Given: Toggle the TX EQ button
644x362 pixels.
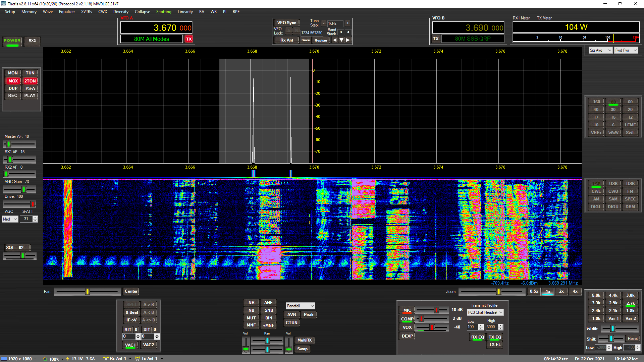Looking at the screenshot, I should [x=495, y=337].
